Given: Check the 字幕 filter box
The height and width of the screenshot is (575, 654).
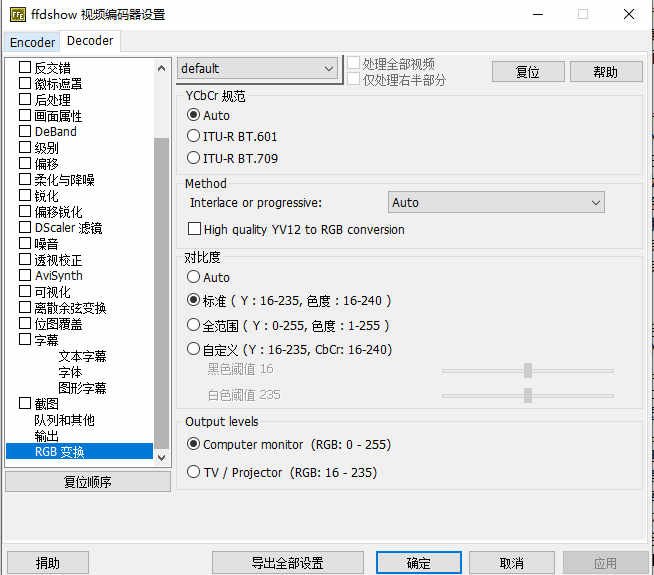Looking at the screenshot, I should click(x=25, y=339).
